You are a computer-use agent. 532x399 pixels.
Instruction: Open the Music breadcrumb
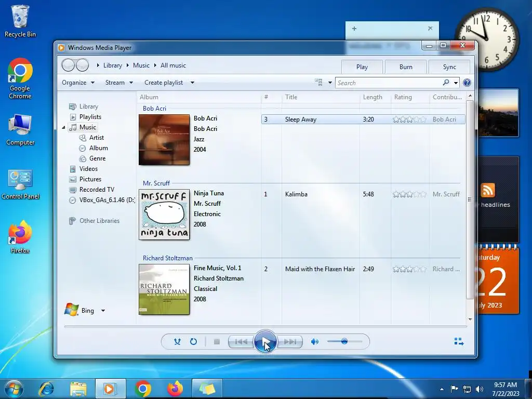(x=141, y=65)
